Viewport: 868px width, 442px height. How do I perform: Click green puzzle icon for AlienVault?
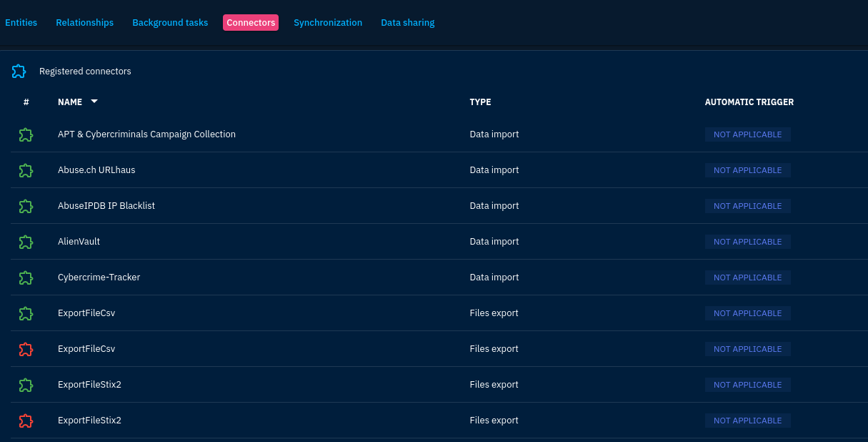(26, 242)
